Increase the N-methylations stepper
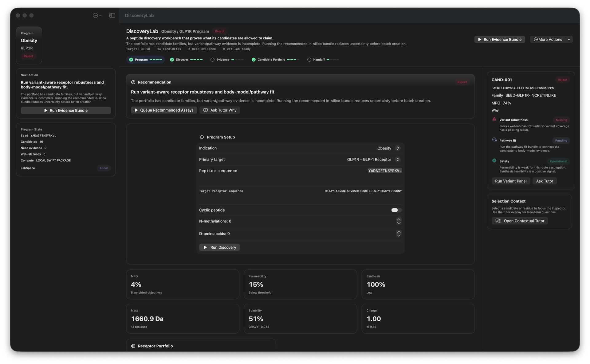The height and width of the screenshot is (364, 590). [x=399, y=219]
